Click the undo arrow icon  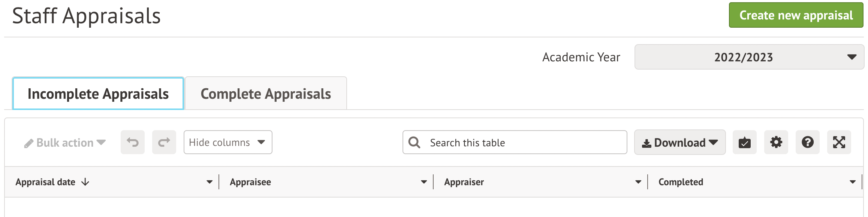pyautogui.click(x=133, y=142)
